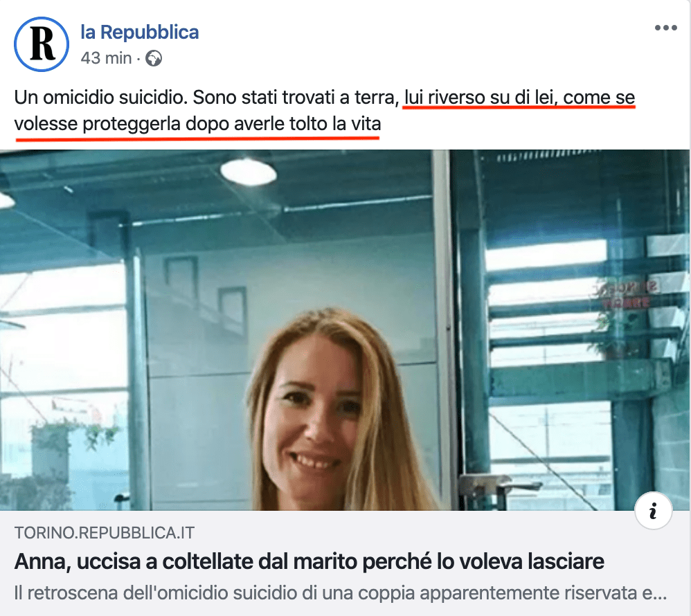Open the article headline about Anna
Viewport: 691px width, 616px height.
(x=309, y=562)
